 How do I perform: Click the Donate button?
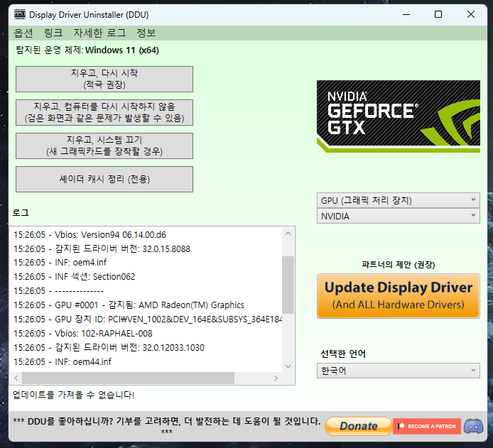pyautogui.click(x=359, y=426)
